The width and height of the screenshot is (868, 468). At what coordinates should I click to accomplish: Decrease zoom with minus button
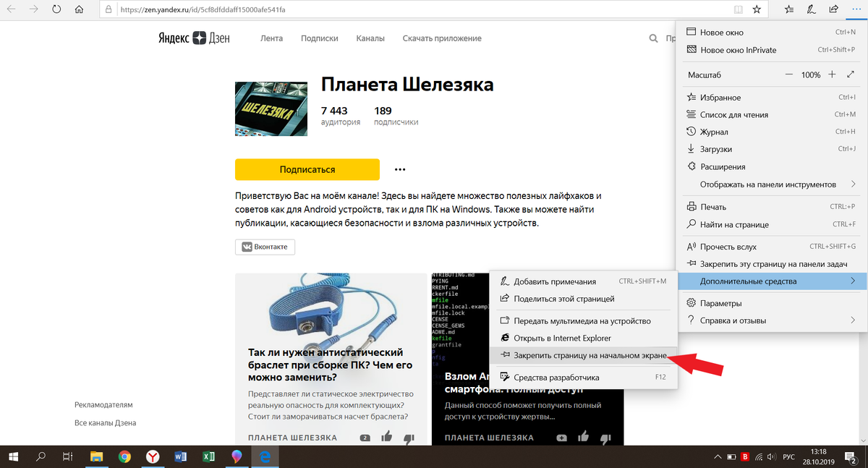pos(788,75)
